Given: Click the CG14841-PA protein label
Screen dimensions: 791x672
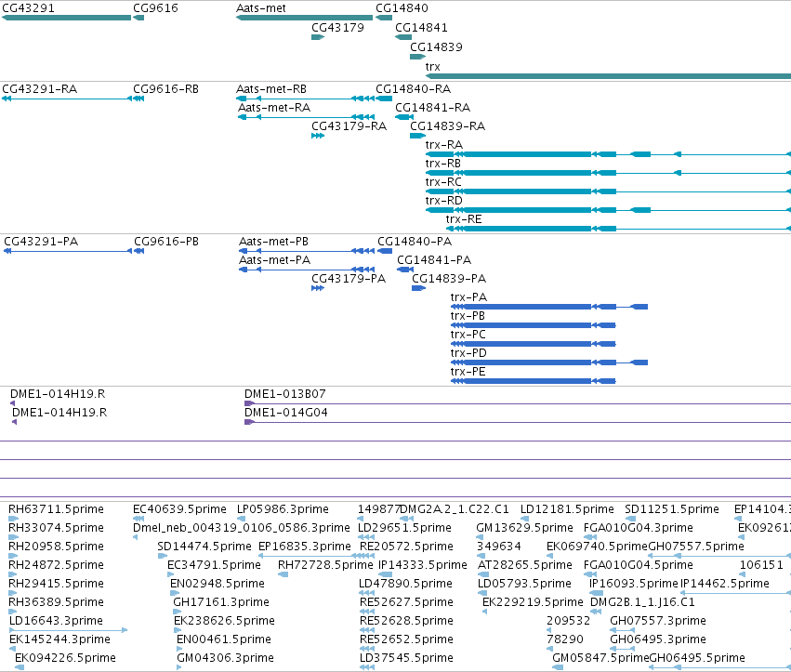Looking at the screenshot, I should (x=434, y=260).
